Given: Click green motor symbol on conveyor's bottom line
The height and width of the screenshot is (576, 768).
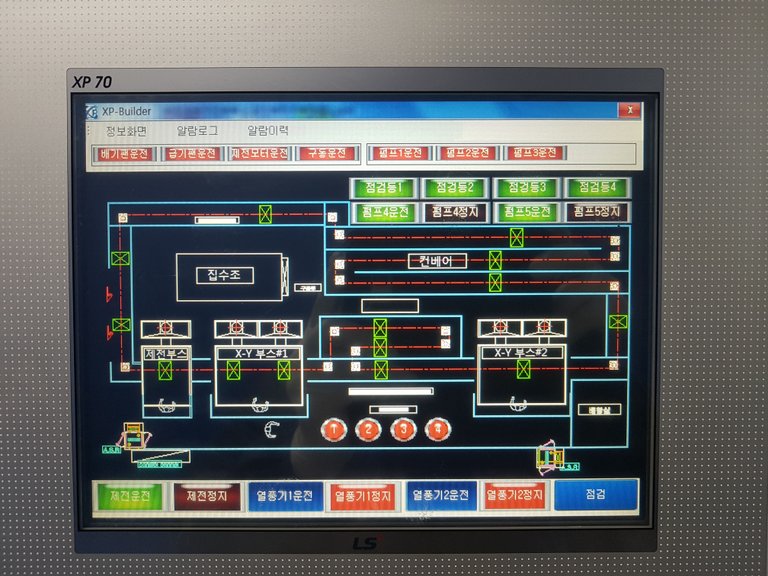Looking at the screenshot, I should point(495,283).
